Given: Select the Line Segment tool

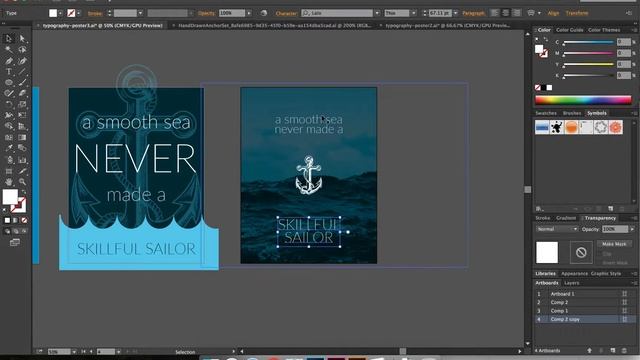Looking at the screenshot, I should [22, 72].
